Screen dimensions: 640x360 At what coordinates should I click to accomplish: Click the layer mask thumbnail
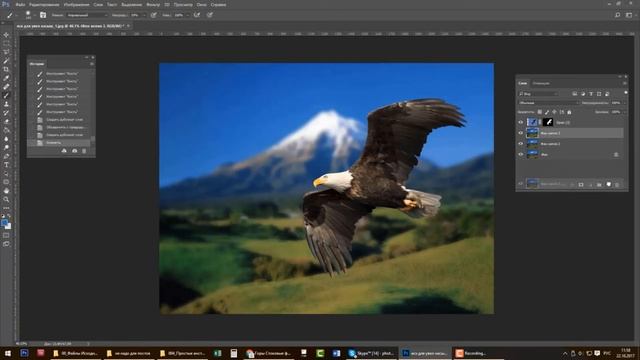point(548,122)
